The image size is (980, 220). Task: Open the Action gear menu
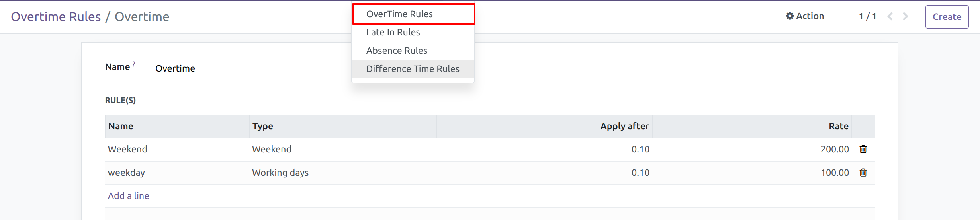click(x=805, y=16)
